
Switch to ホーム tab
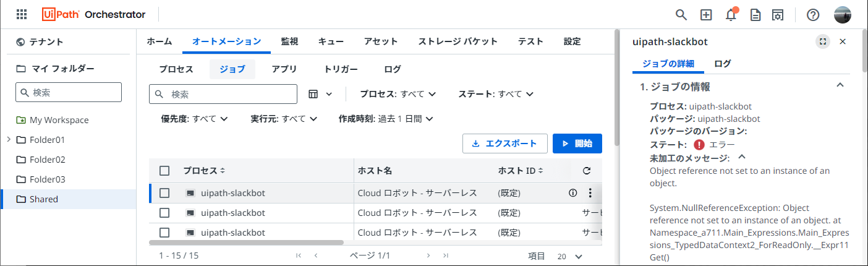tap(160, 41)
